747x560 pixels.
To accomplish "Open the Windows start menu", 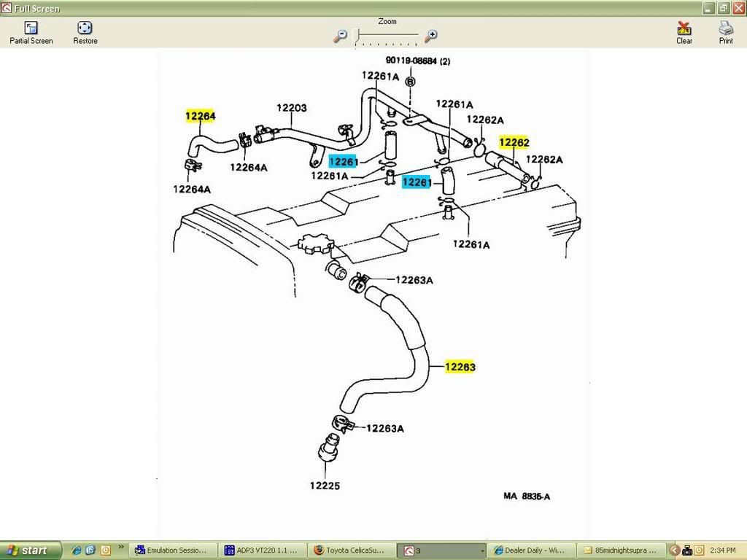I will 31,551.
